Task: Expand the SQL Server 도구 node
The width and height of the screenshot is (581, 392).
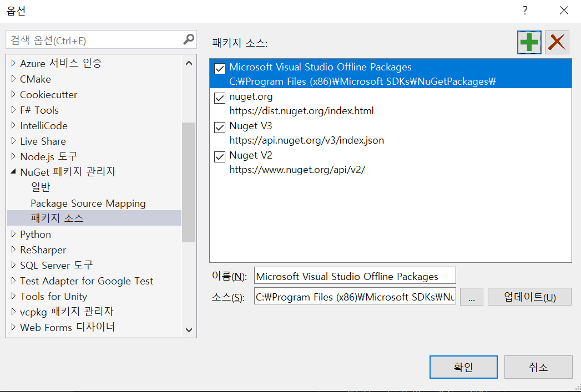Action: pos(13,266)
